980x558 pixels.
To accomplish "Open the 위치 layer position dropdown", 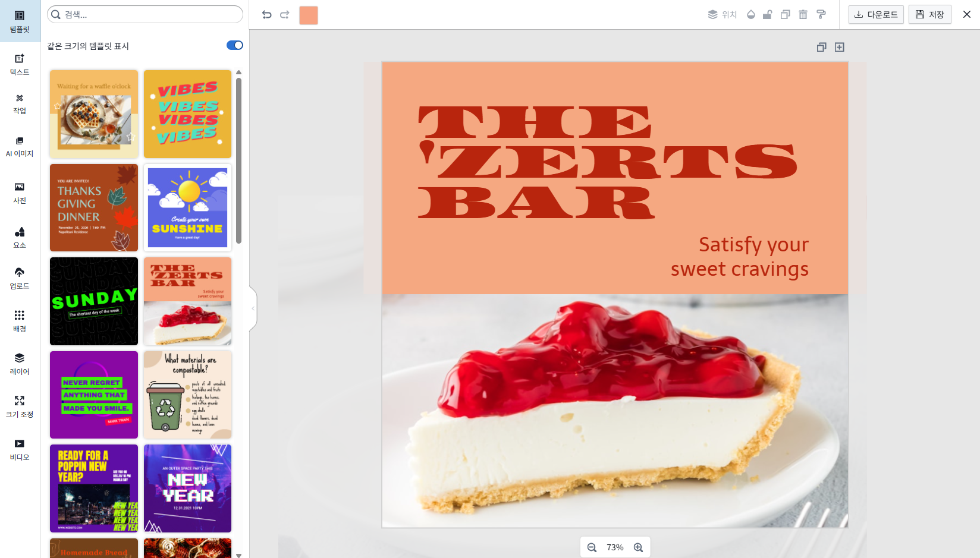I will point(723,15).
